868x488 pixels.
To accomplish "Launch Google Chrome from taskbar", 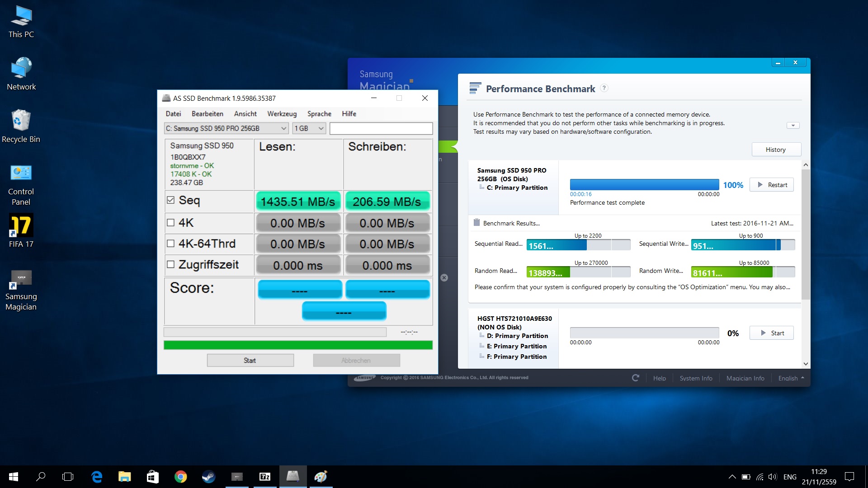I will click(181, 477).
